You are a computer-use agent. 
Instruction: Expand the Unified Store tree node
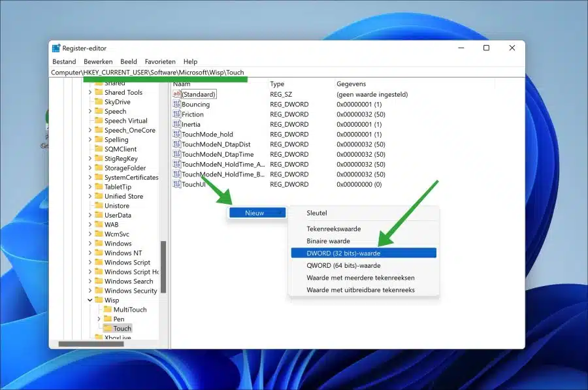coord(90,196)
